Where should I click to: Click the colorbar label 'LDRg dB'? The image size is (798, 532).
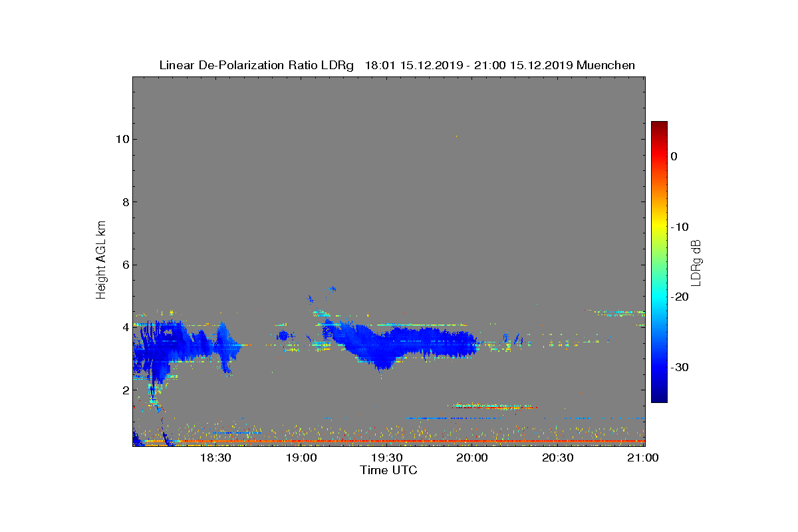pos(696,262)
